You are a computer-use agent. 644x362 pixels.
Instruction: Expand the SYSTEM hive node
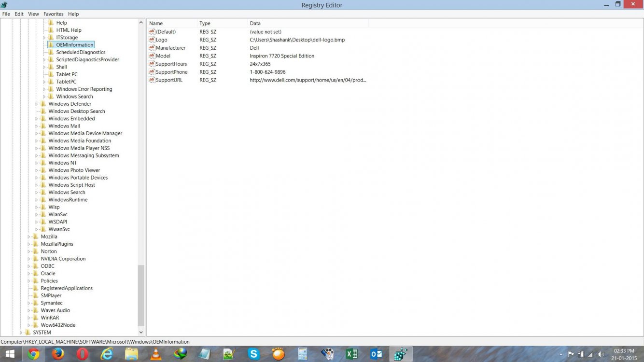click(x=21, y=333)
